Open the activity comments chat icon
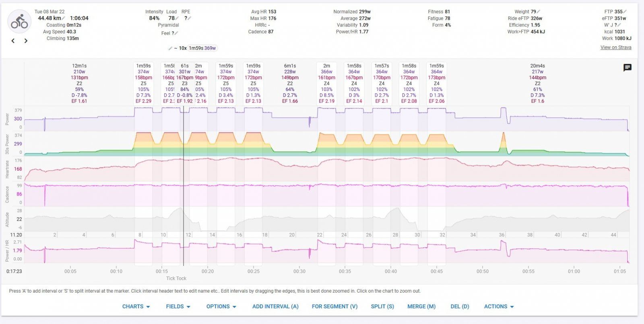This screenshot has height=324, width=644. point(627,68)
